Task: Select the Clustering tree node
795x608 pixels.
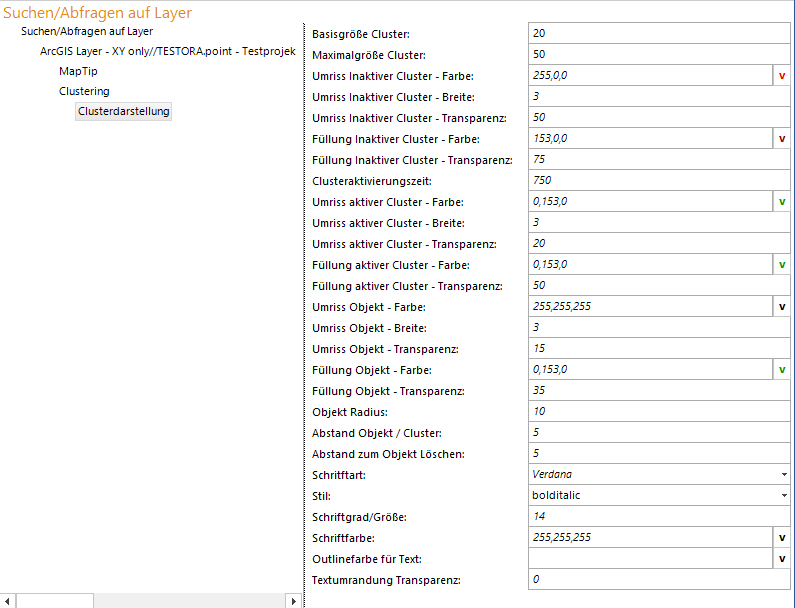Action: click(84, 91)
